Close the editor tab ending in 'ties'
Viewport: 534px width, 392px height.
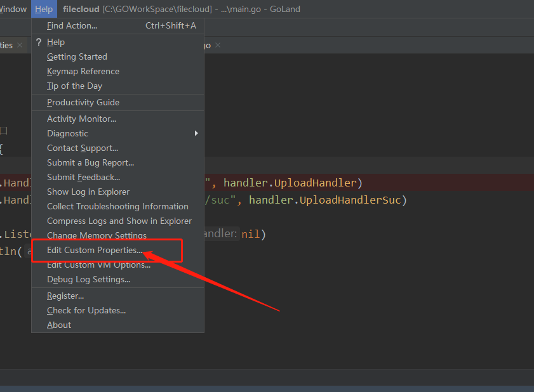[20, 45]
